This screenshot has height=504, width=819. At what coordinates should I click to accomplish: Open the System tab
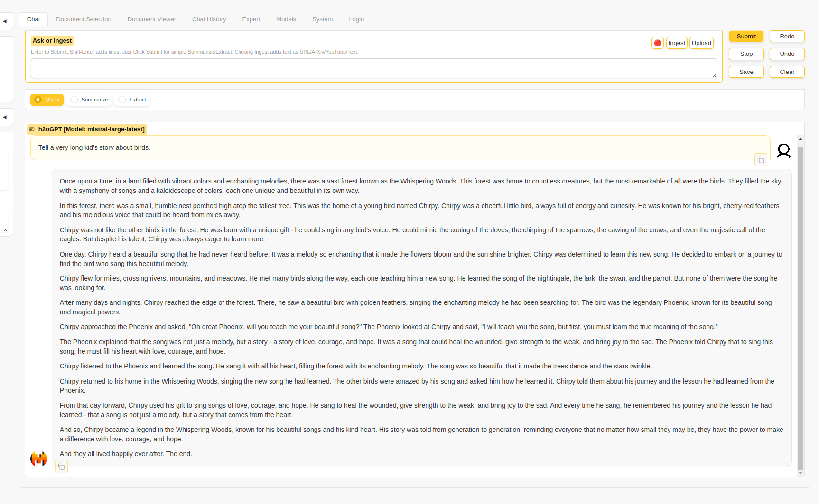coord(322,19)
